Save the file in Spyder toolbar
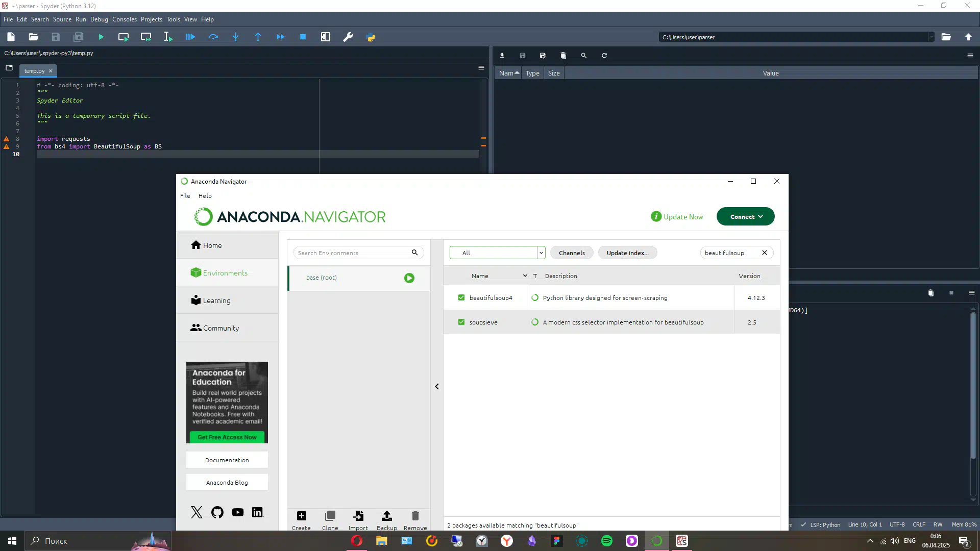 click(56, 37)
